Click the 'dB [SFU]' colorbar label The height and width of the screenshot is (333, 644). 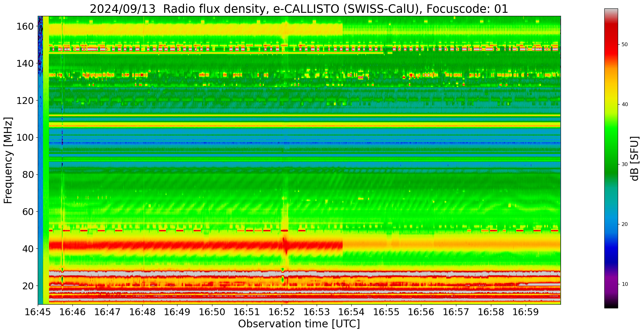point(634,159)
